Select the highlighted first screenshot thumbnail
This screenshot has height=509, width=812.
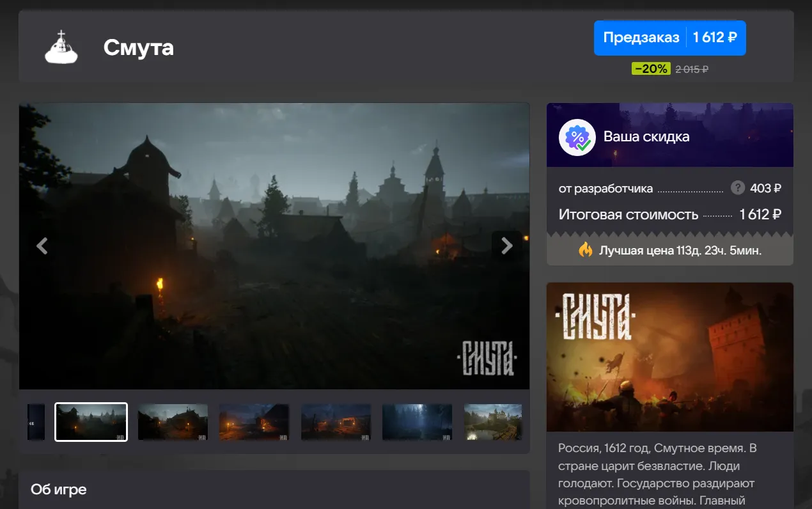click(91, 421)
